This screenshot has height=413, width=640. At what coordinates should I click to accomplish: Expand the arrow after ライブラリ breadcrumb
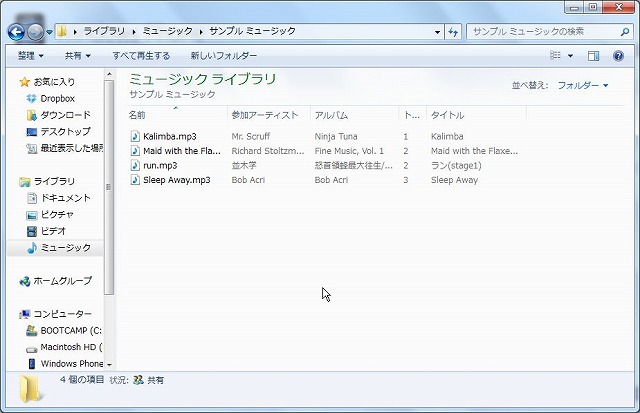[134, 31]
